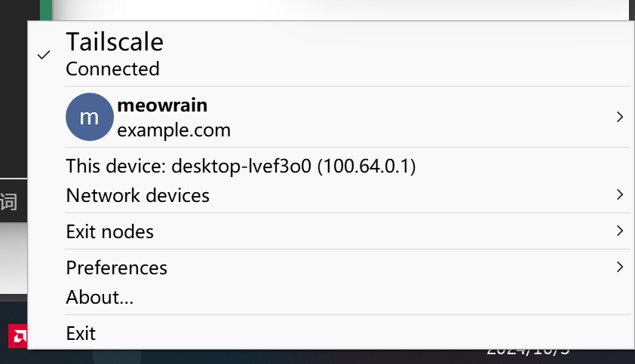
Task: Click the Chinese character label at left edge
Action: tap(9, 202)
